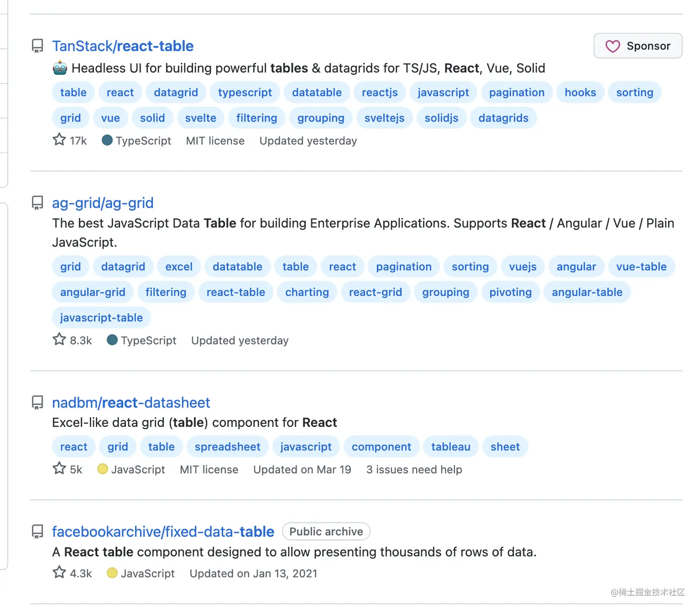Select 'solidjs' topic tag
The width and height of the screenshot is (700, 612).
pyautogui.click(x=441, y=118)
